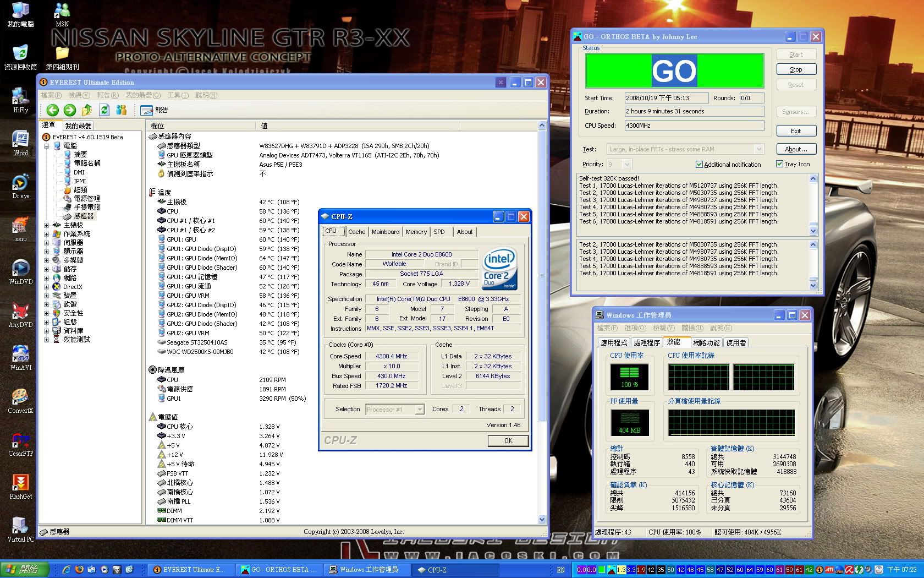
Task: Select 感應器 tree item in EVEREST
Action: 83,216
